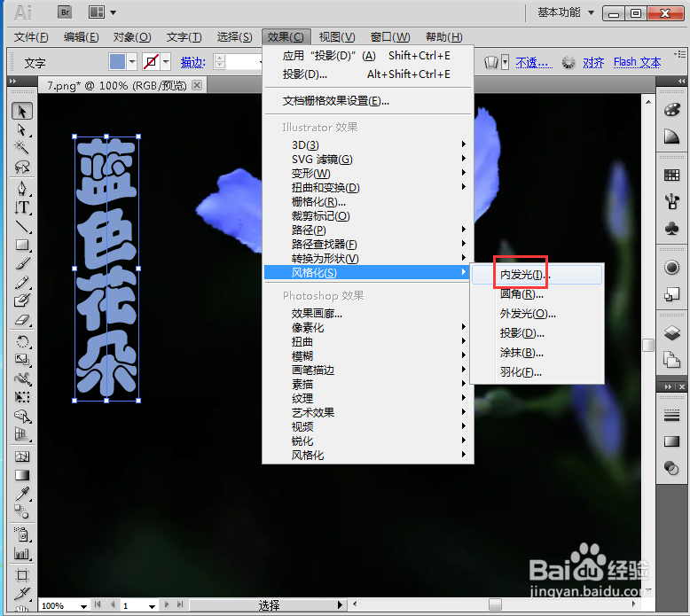Click 文档栅格效果设置(E)... menu entry
This screenshot has width=690, height=616.
coord(369,101)
